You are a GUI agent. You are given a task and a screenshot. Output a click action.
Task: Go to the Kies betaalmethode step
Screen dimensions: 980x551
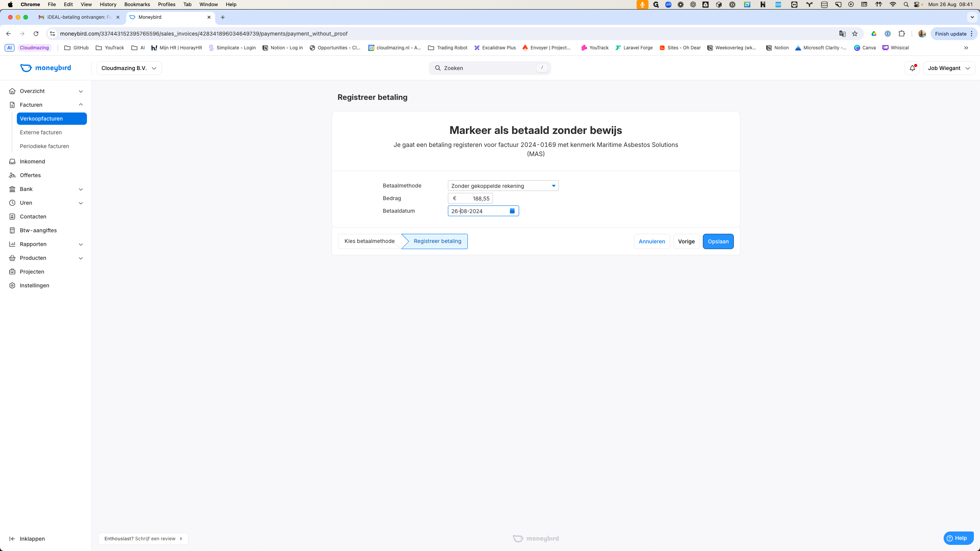click(369, 241)
